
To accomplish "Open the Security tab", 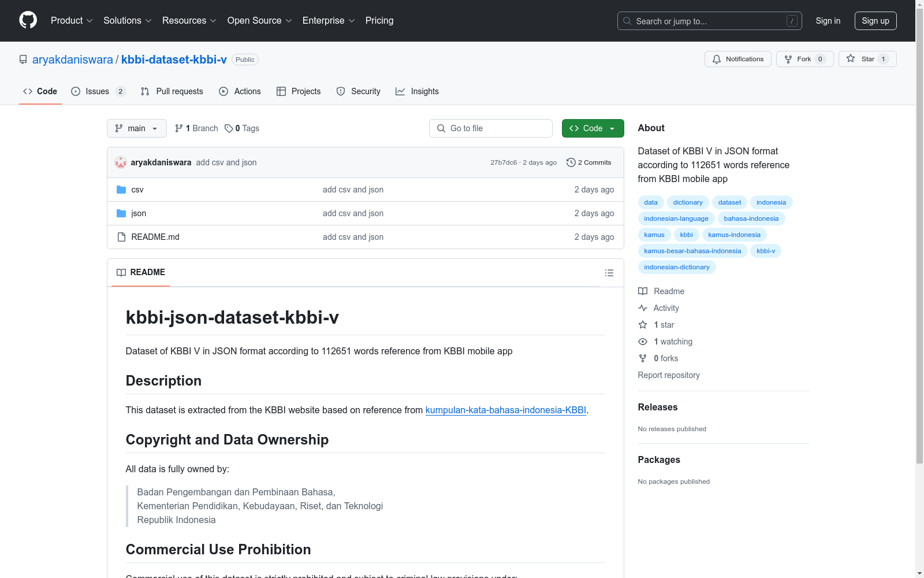I will (x=359, y=91).
